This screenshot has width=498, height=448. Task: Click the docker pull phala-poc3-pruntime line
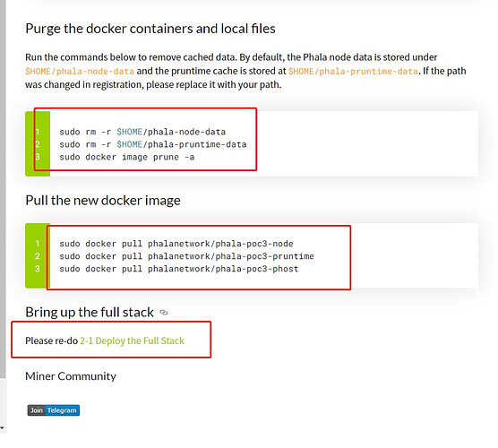(186, 256)
